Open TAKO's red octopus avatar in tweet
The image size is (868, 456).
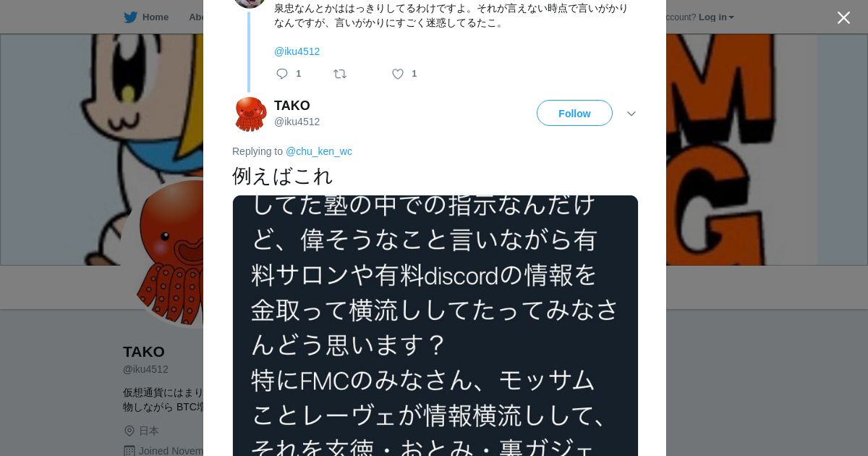pyautogui.click(x=250, y=114)
